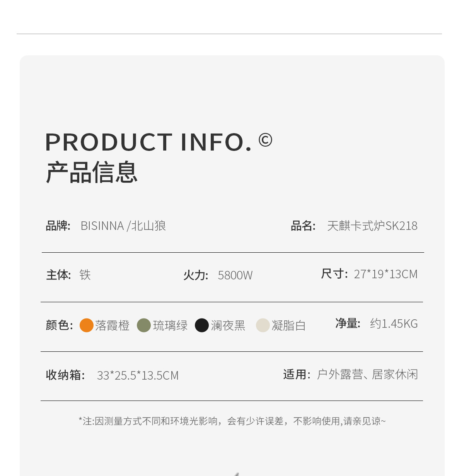Select the green 琉璃绿 color circle
The image size is (464, 476).
tap(144, 325)
